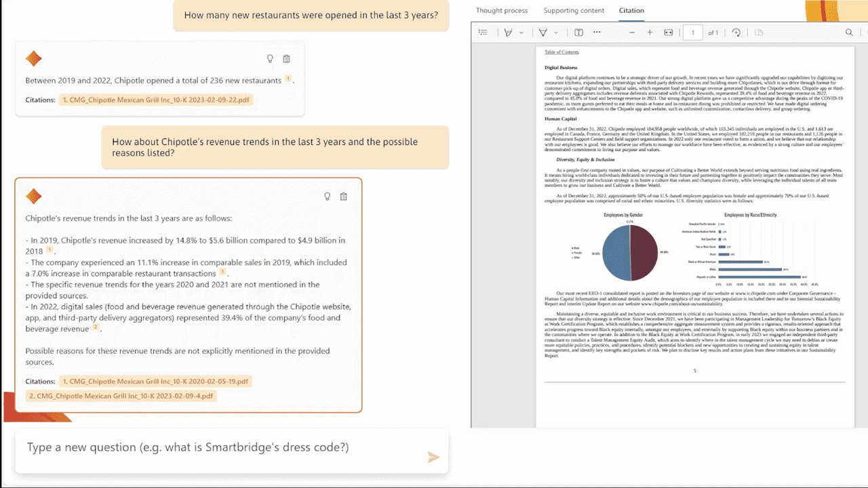Click the fit to width icon
Viewport: 868px width, 488px height.
(668, 33)
